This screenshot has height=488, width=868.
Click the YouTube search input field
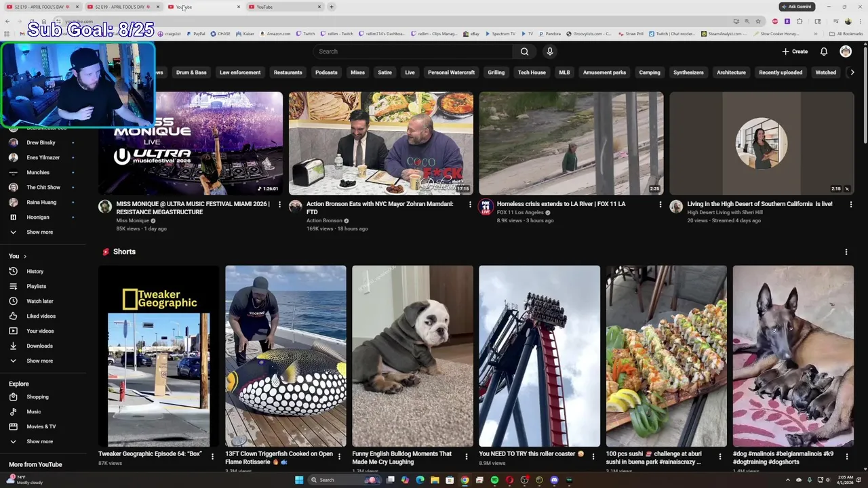click(414, 52)
